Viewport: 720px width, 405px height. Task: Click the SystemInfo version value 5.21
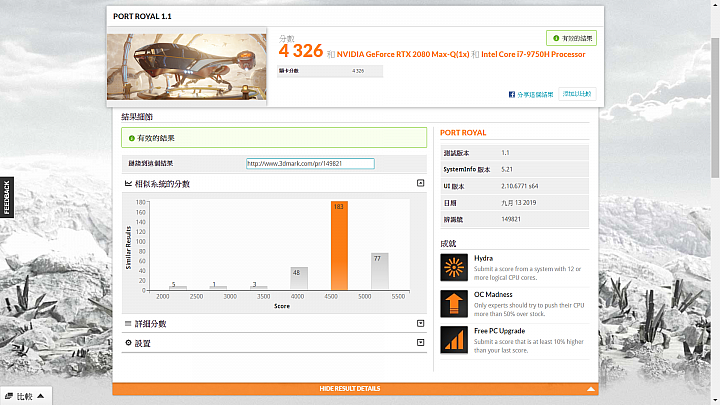point(507,169)
